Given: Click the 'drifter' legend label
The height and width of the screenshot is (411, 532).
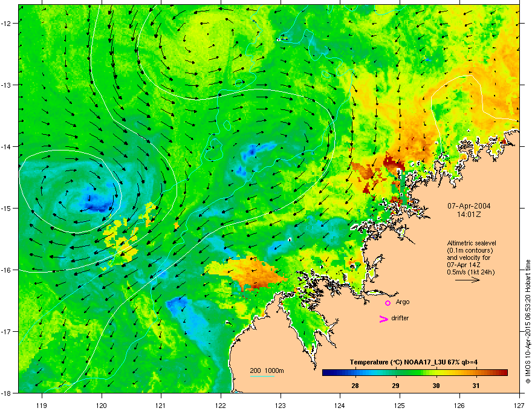Looking at the screenshot, I should [x=400, y=318].
